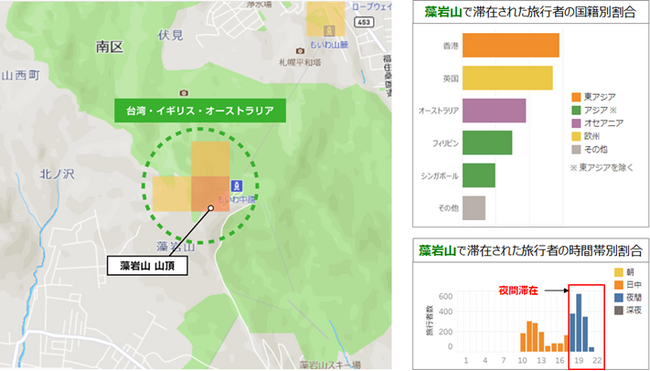This screenshot has width=650, height=371.
Task: Click the 香港 orange bar
Action: coord(511,45)
